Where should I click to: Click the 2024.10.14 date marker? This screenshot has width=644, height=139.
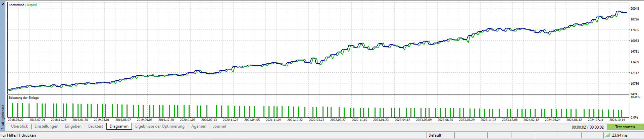tap(617, 120)
